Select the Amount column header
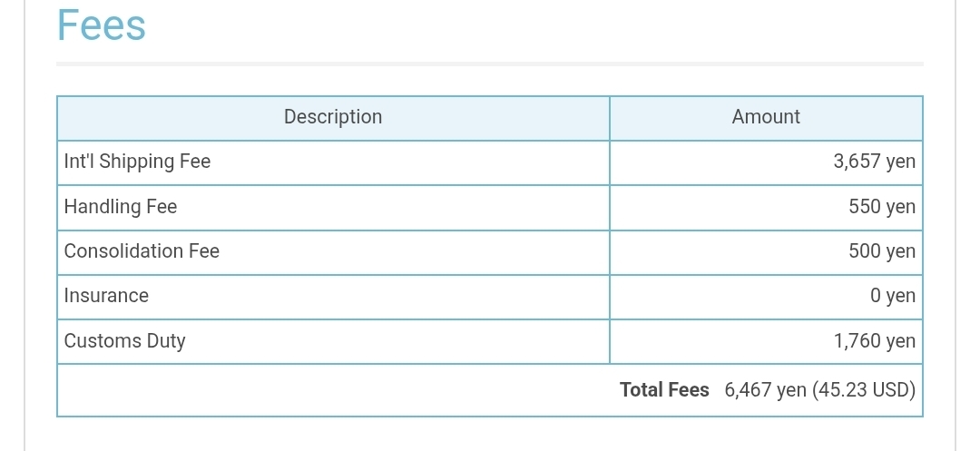The height and width of the screenshot is (451, 980). 766,117
